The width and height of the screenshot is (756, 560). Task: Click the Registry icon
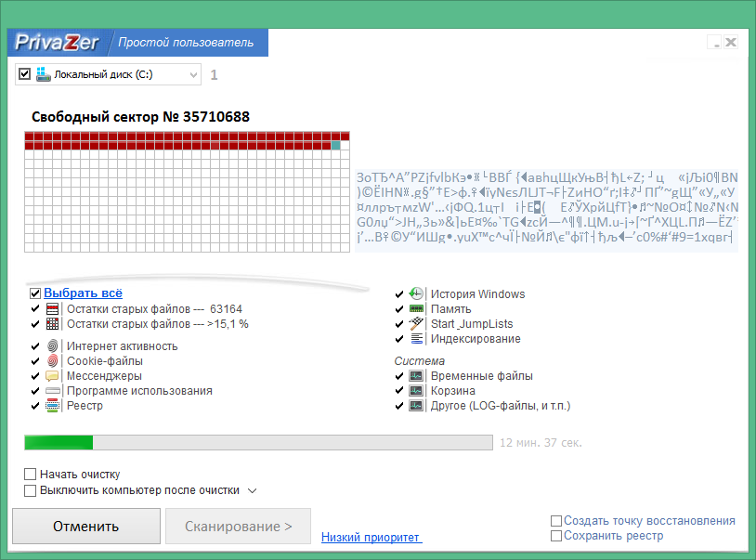point(53,406)
